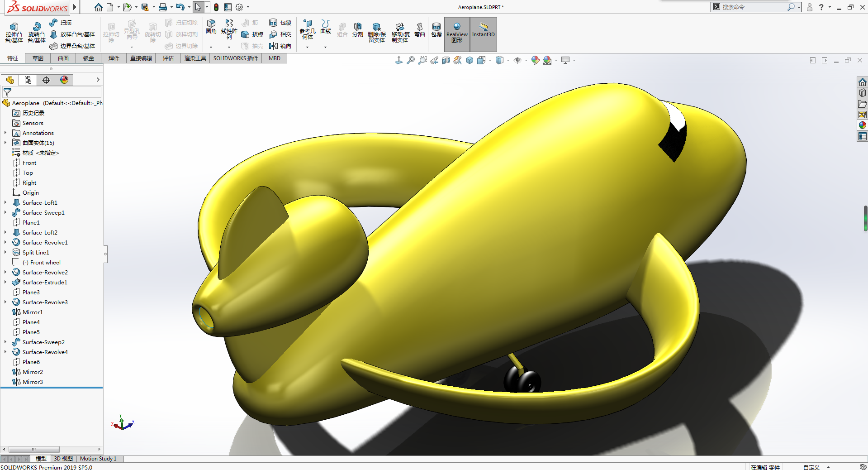Click the Zoom to Area icon
Viewport: 868px width, 470px height.
pos(422,60)
